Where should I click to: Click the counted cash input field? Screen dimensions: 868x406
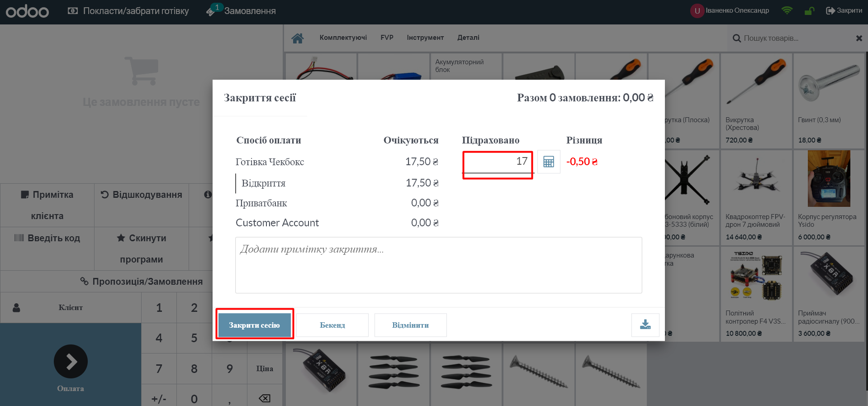497,162
